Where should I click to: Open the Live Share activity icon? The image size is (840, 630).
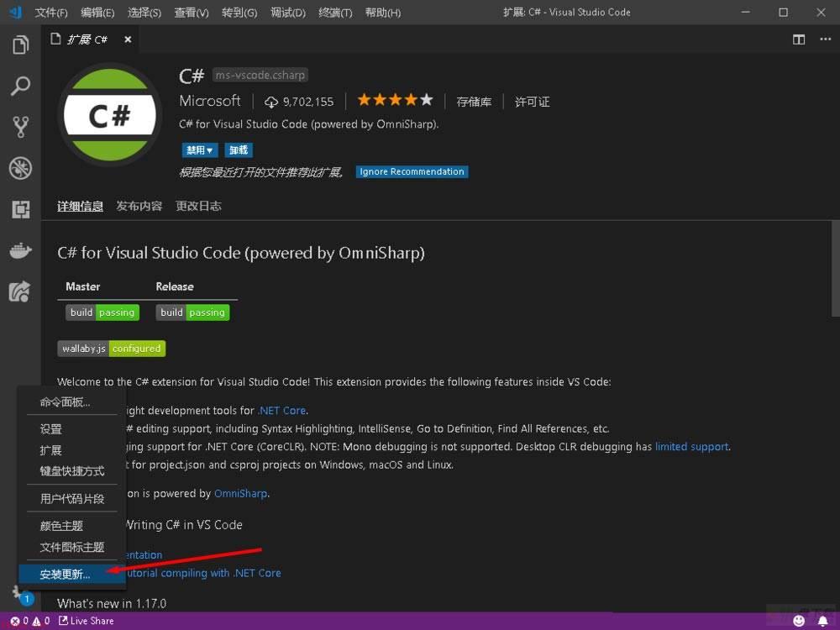pyautogui.click(x=20, y=291)
